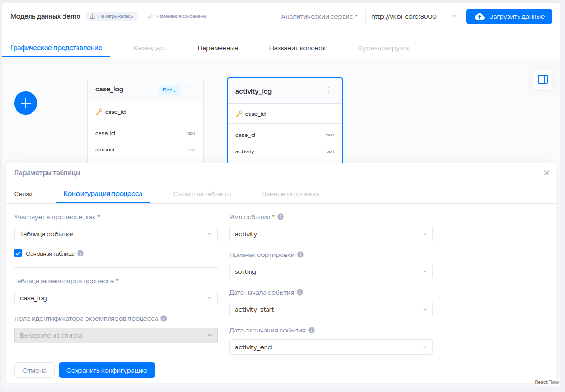Switch to Названия колонок tab
Viewport: 565px width, 392px height.
click(x=298, y=48)
